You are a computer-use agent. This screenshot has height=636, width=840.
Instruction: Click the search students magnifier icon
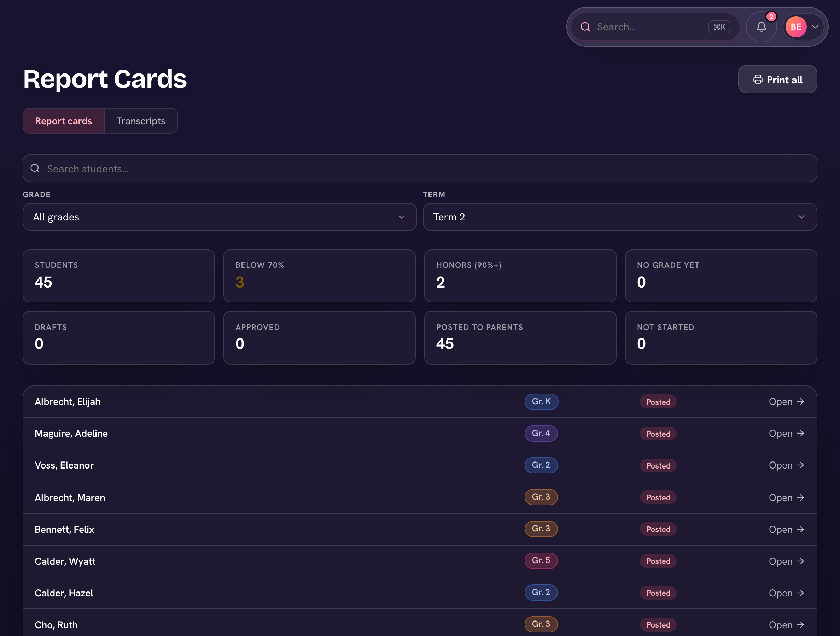[x=35, y=169]
